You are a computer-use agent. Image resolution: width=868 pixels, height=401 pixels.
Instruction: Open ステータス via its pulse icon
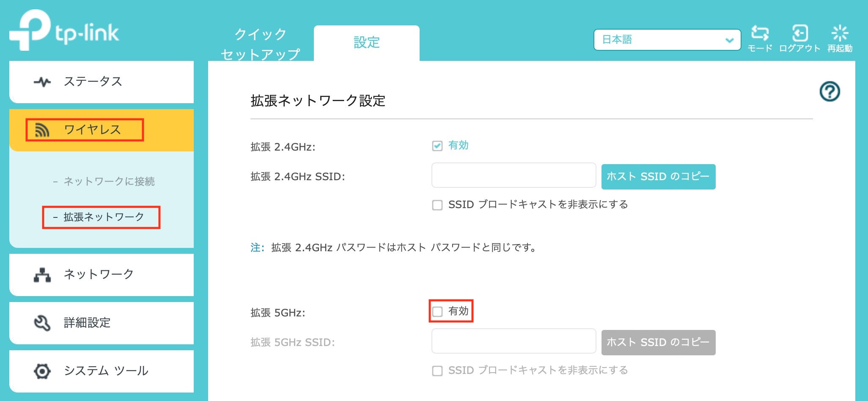[42, 82]
